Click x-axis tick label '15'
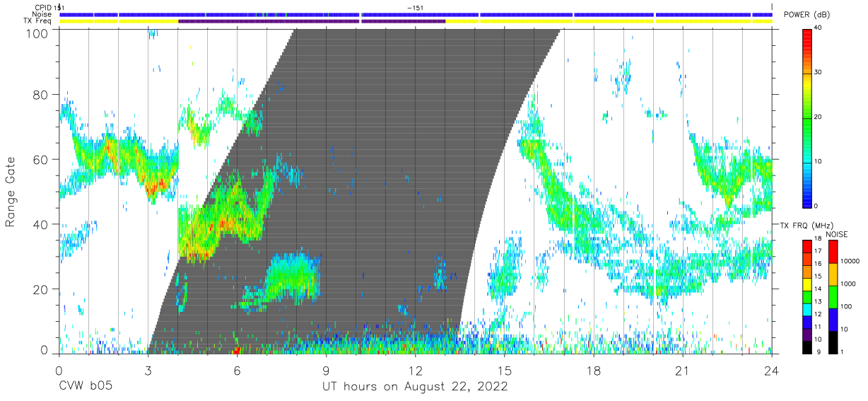The image size is (868, 401). [505, 370]
